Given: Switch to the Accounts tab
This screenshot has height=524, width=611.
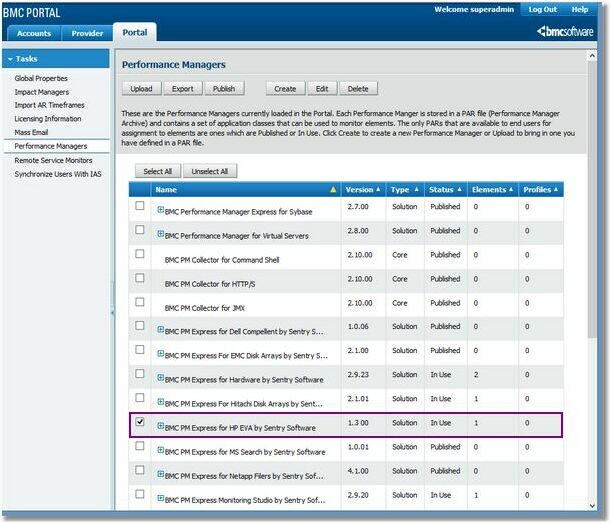Looking at the screenshot, I should coord(34,34).
